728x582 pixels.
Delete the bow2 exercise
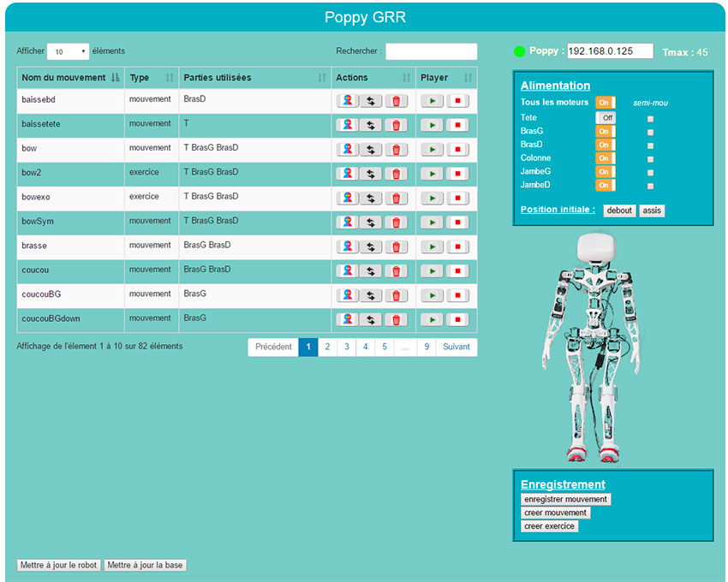tap(396, 174)
